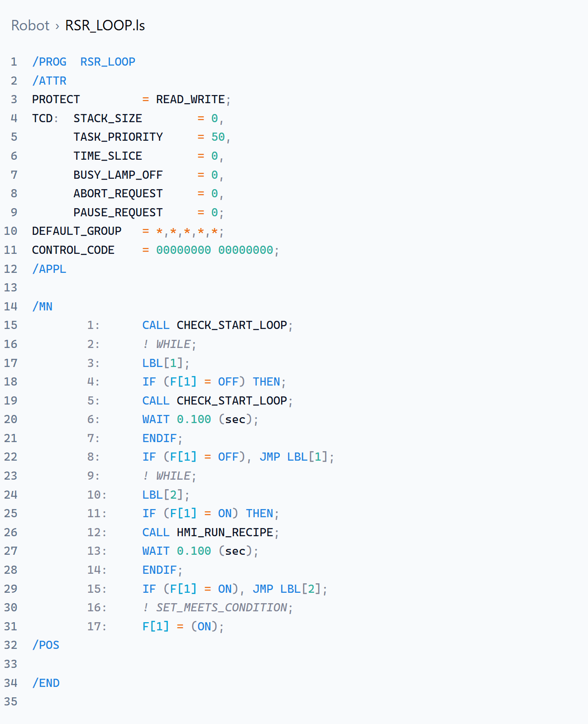
Task: Click CALL CHECK_START_LOOP on editor line 19
Action: [x=218, y=401]
